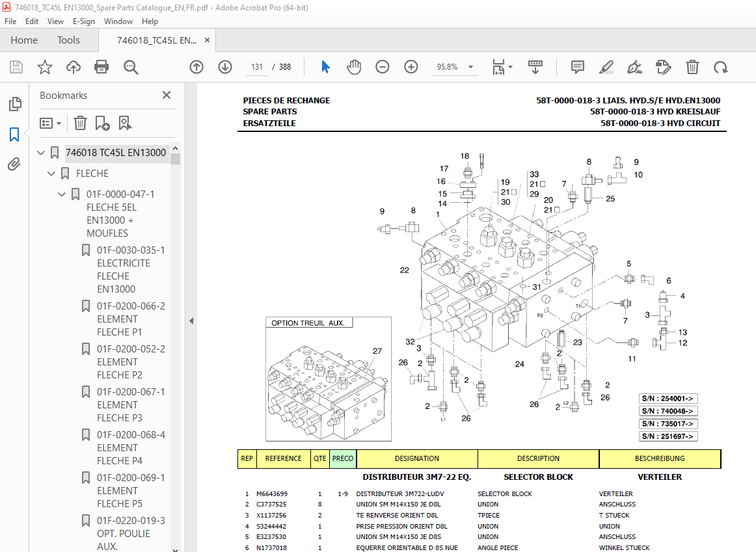Screen dimensions: 756x552
Task: Click the scrolling mode keyboard icon
Action: tap(535, 67)
